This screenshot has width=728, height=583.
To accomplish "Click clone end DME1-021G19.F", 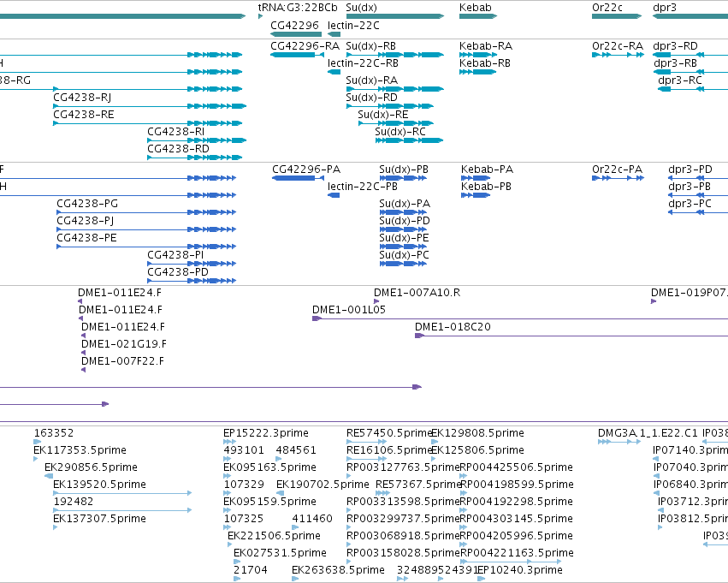I will tap(84, 353).
